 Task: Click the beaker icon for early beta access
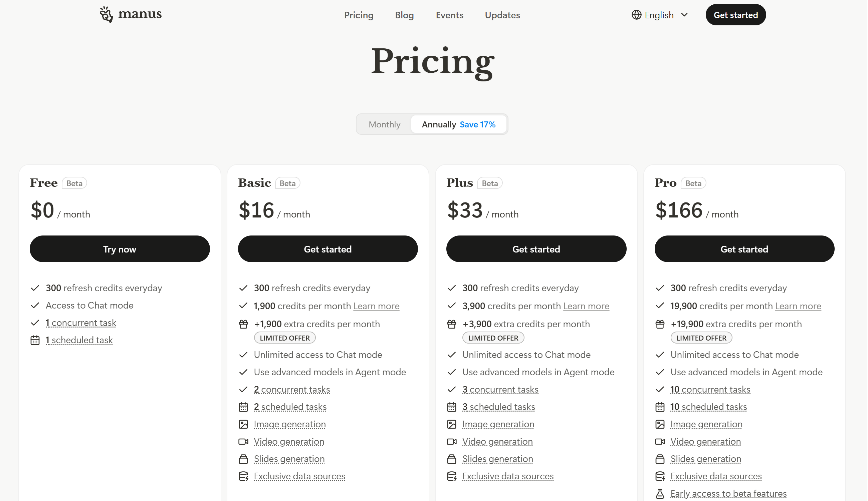tap(660, 494)
